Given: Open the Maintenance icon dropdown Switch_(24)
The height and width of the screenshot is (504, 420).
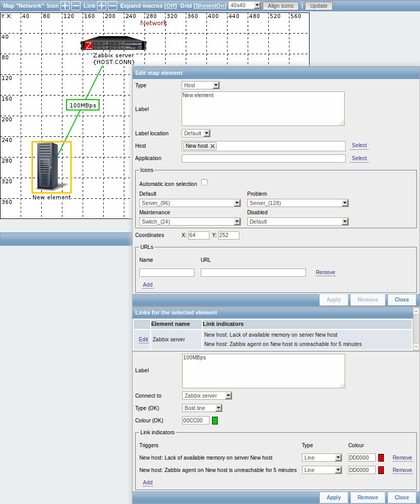Looking at the screenshot, I should tap(190, 222).
